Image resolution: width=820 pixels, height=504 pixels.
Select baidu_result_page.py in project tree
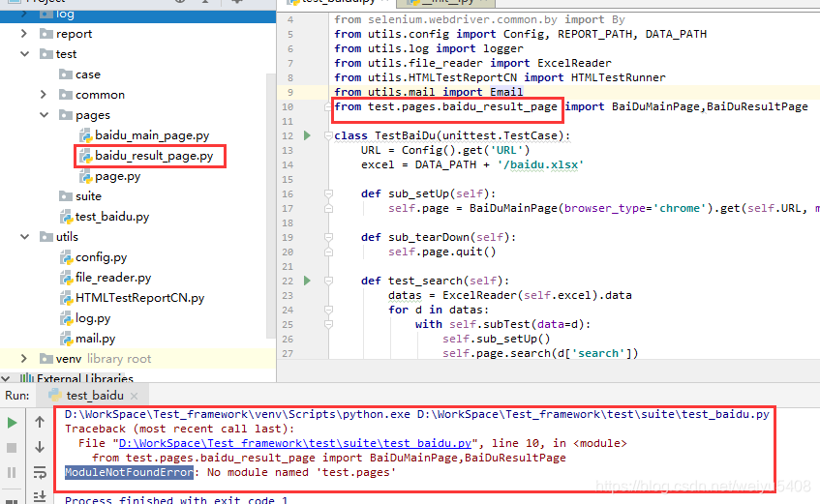[x=154, y=156]
